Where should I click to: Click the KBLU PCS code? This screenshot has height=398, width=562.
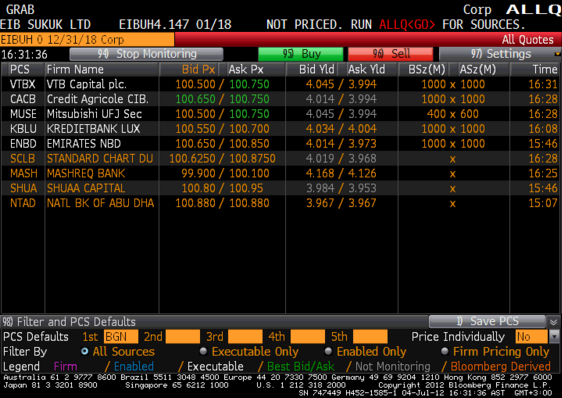23,129
